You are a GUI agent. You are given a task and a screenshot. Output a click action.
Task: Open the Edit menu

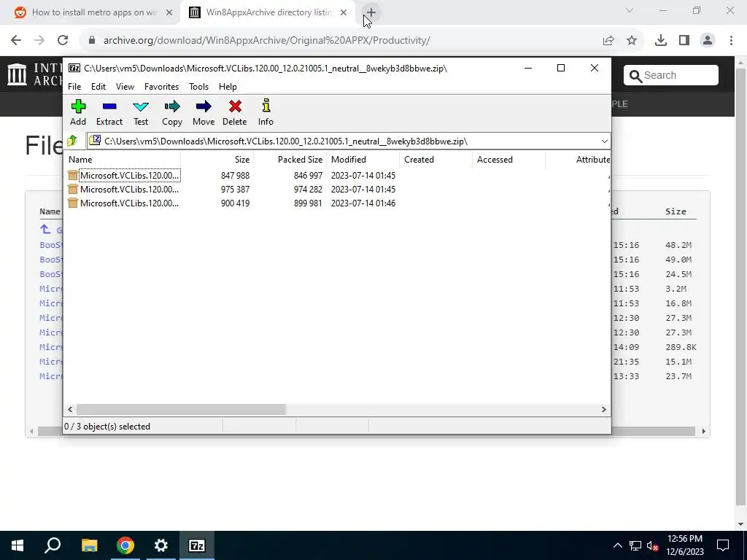(x=98, y=87)
